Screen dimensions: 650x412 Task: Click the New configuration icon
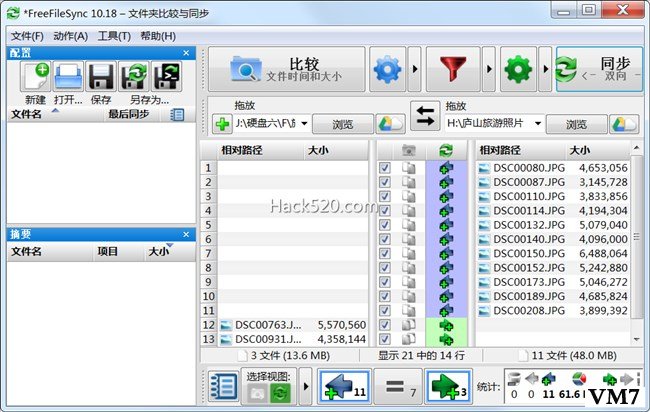tap(36, 76)
